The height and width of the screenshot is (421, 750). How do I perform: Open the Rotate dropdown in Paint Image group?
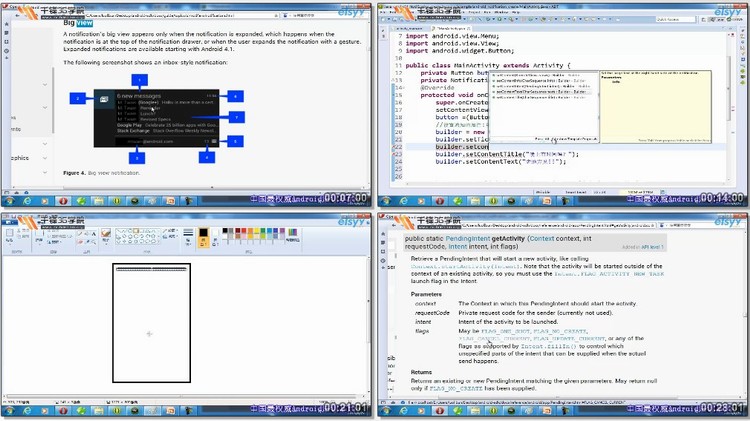55,242
